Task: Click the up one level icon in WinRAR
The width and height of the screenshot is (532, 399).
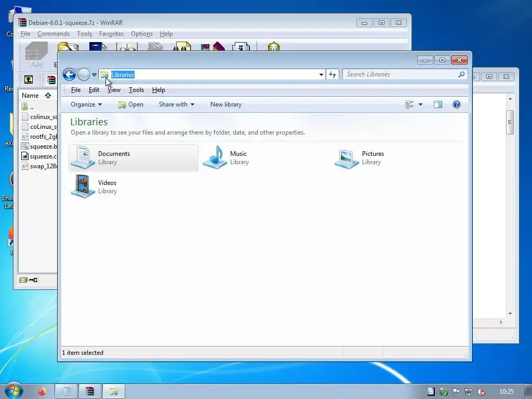Action: click(29, 79)
